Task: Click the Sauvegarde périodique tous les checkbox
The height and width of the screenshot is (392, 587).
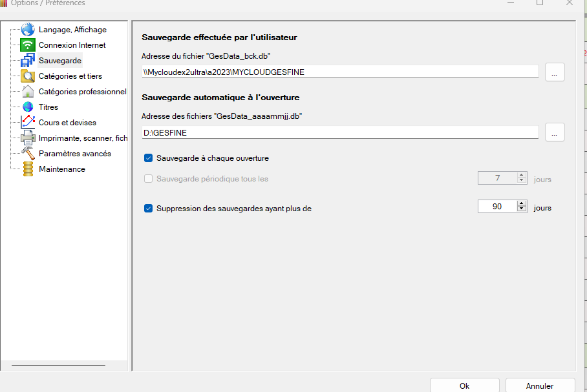Action: (149, 179)
